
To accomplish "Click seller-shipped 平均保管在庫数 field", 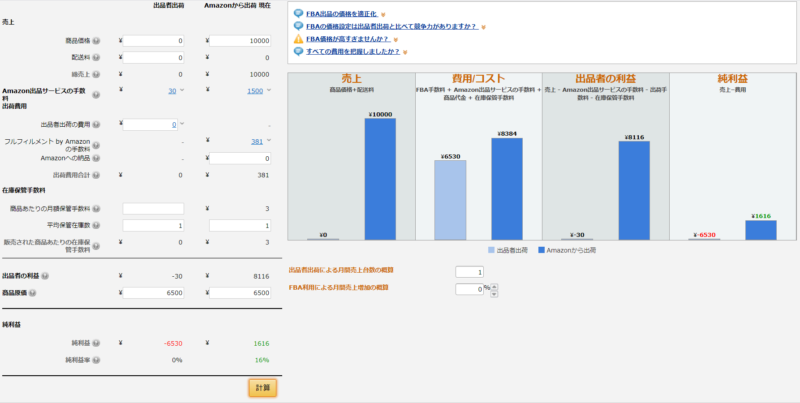I will pos(153,225).
